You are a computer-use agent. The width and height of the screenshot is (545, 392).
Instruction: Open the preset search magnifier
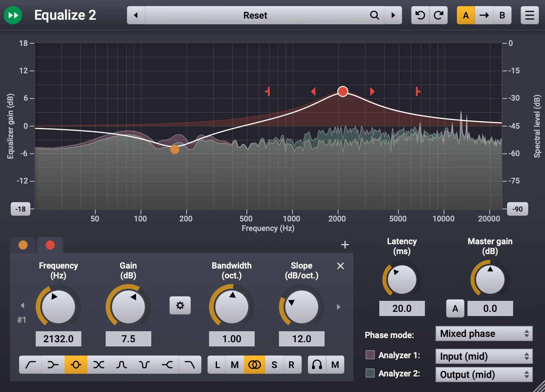374,15
